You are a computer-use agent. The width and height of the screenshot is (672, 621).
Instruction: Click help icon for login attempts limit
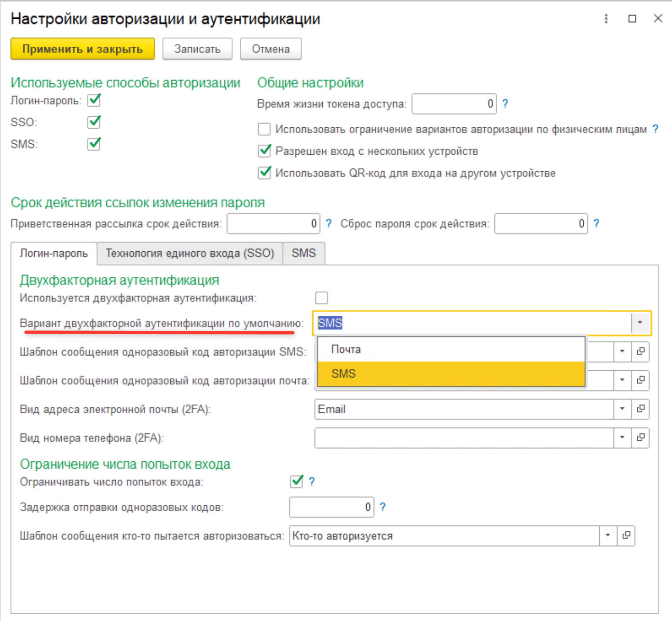point(312,482)
